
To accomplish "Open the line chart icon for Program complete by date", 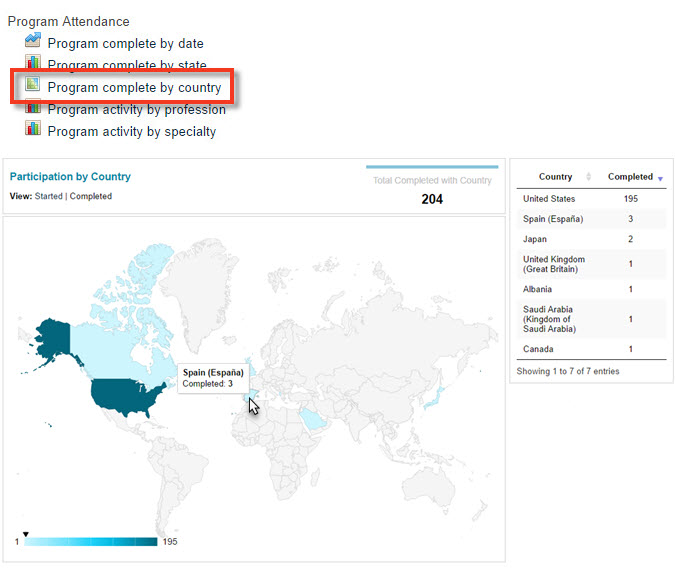I will (33, 40).
